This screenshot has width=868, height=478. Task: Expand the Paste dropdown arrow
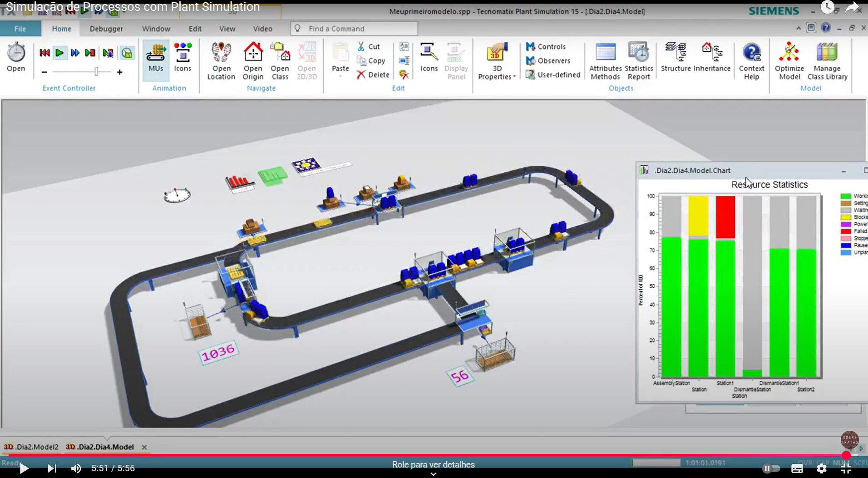340,77
